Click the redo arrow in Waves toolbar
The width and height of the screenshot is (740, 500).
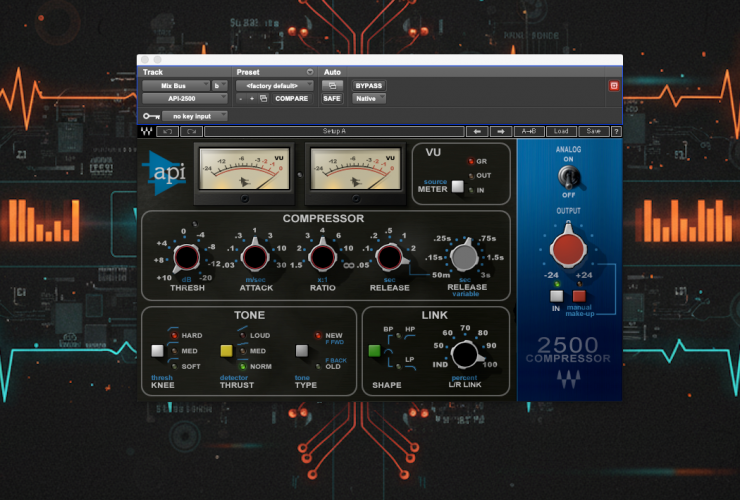click(x=191, y=132)
